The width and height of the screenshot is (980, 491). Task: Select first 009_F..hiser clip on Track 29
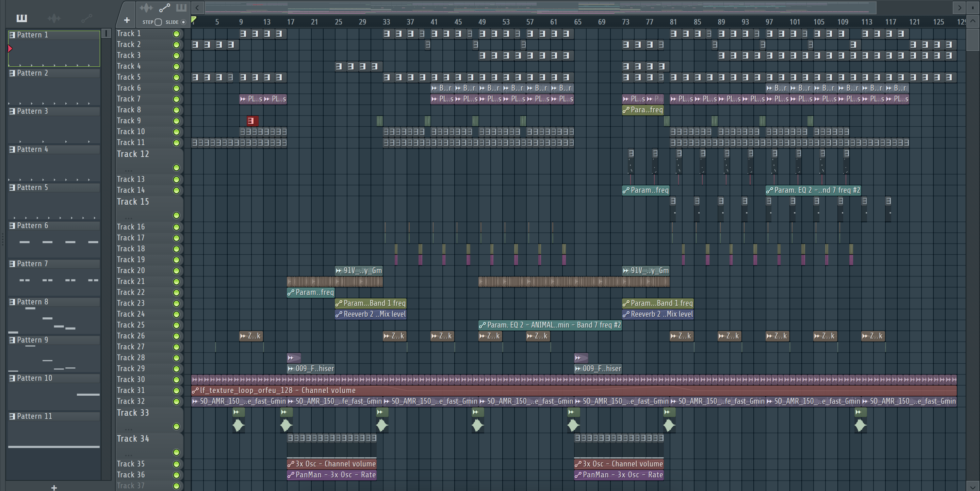coord(311,369)
